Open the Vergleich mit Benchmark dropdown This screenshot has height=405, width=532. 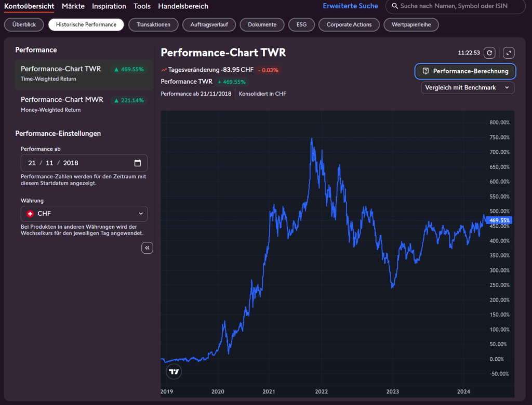click(x=468, y=87)
